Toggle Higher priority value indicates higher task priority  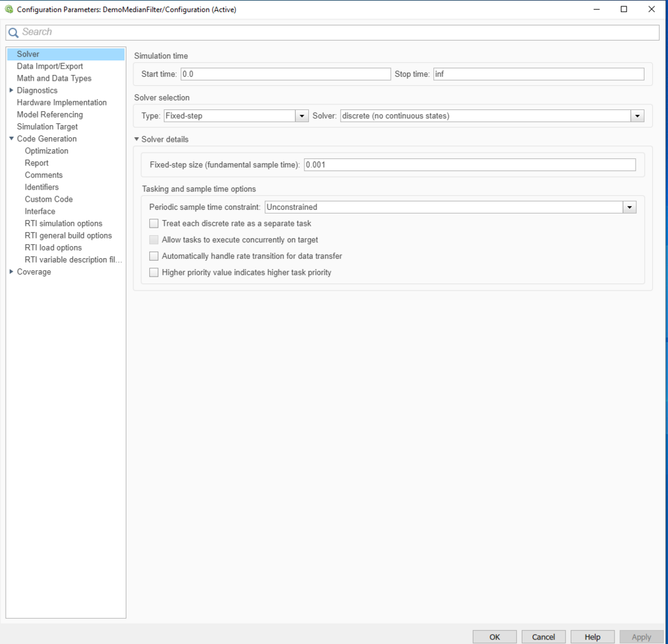154,273
